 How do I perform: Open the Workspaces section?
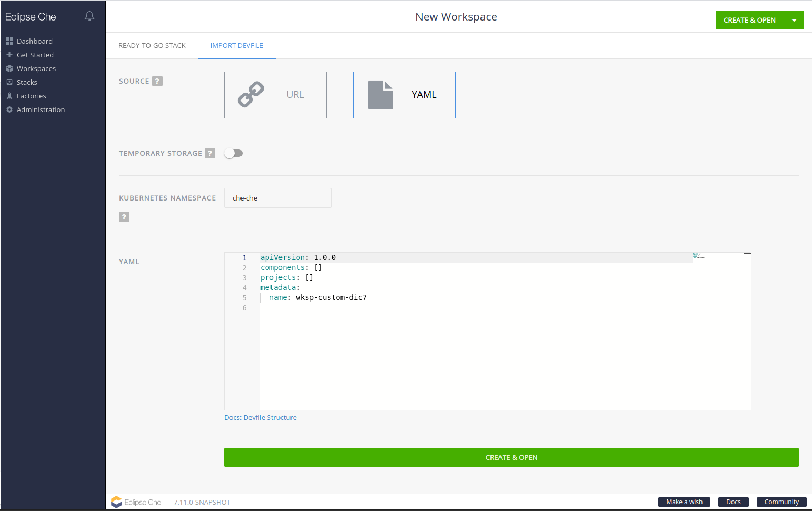pos(36,68)
